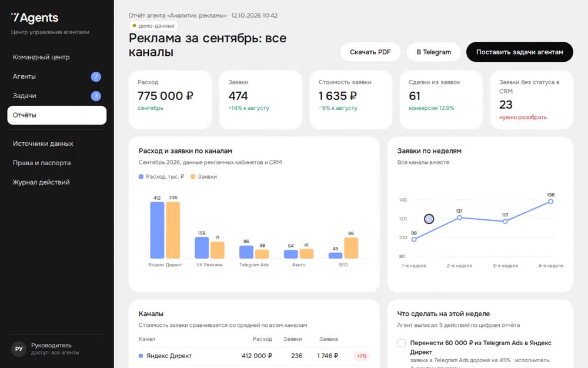Image resolution: width=588 pixels, height=368 pixels.
Task: Go to the Агенты section
Action: point(56,76)
